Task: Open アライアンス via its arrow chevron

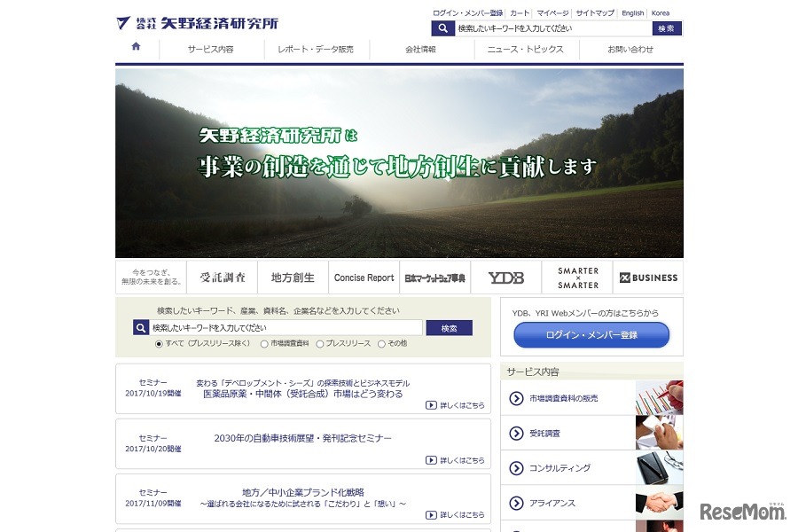Action: coord(514,503)
